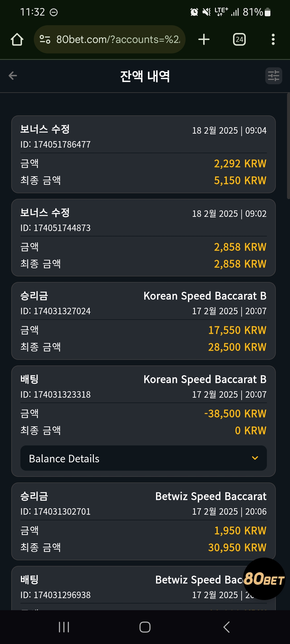Image resolution: width=290 pixels, height=644 pixels.
Task: Click the Balance Details chevron arrow
Action: coord(255,458)
